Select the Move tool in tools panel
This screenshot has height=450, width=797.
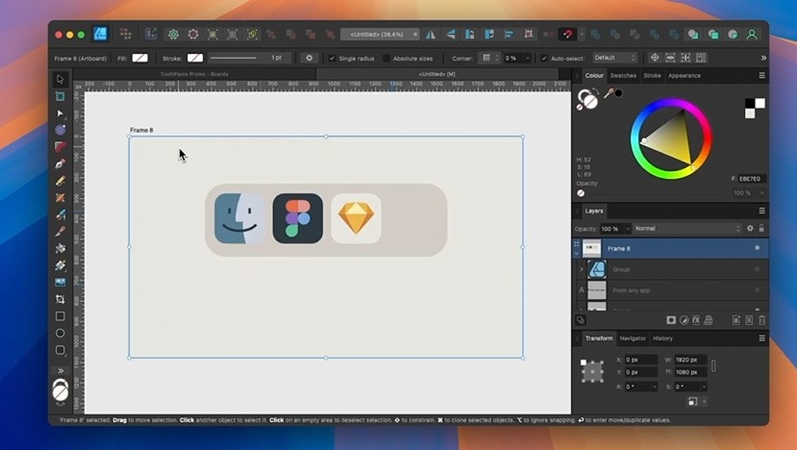(x=60, y=79)
